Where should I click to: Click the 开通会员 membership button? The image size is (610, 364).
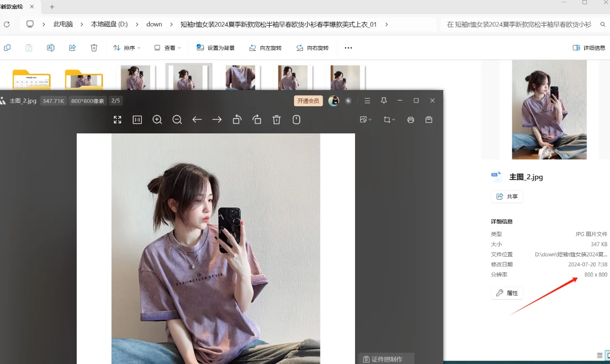[308, 101]
